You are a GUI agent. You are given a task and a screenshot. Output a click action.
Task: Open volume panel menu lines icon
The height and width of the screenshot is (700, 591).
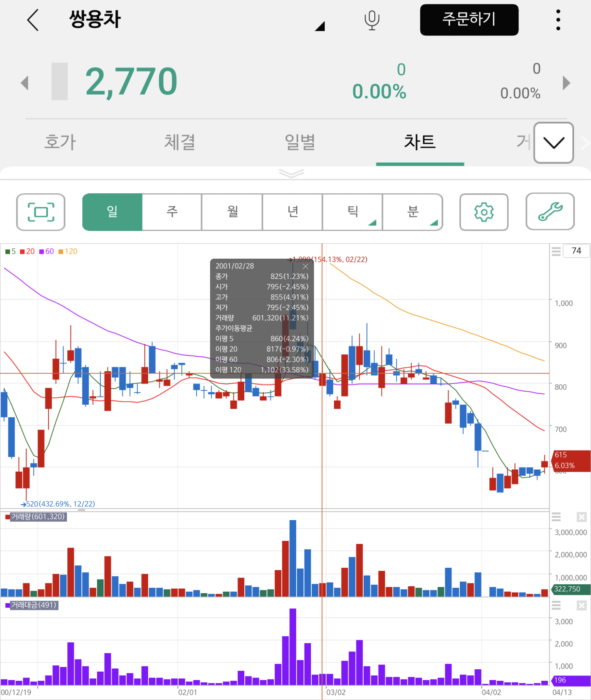(x=556, y=517)
